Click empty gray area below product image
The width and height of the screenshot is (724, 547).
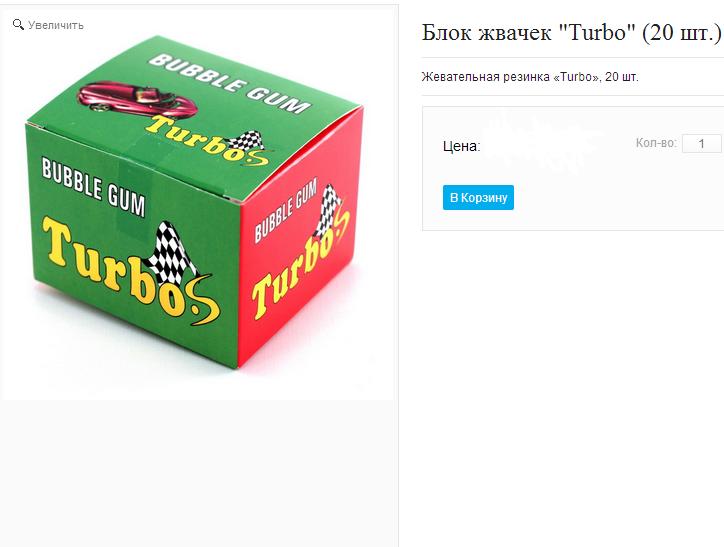pyautogui.click(x=199, y=471)
